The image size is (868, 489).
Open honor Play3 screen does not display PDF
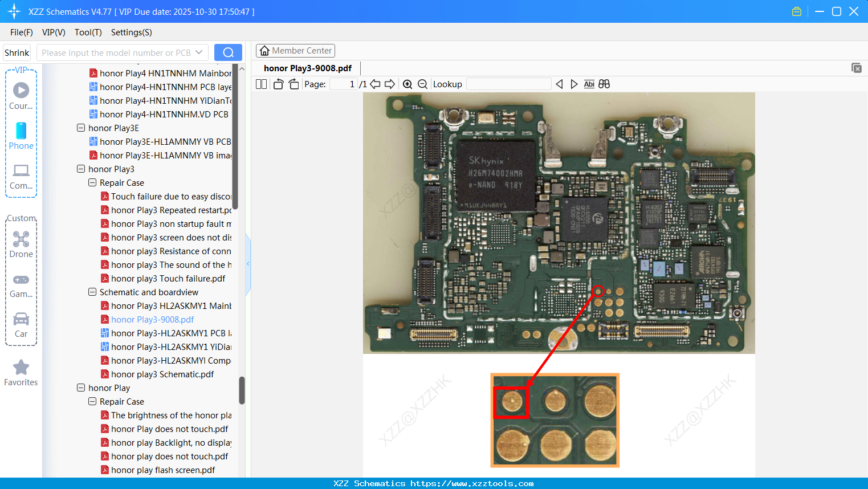click(x=166, y=238)
